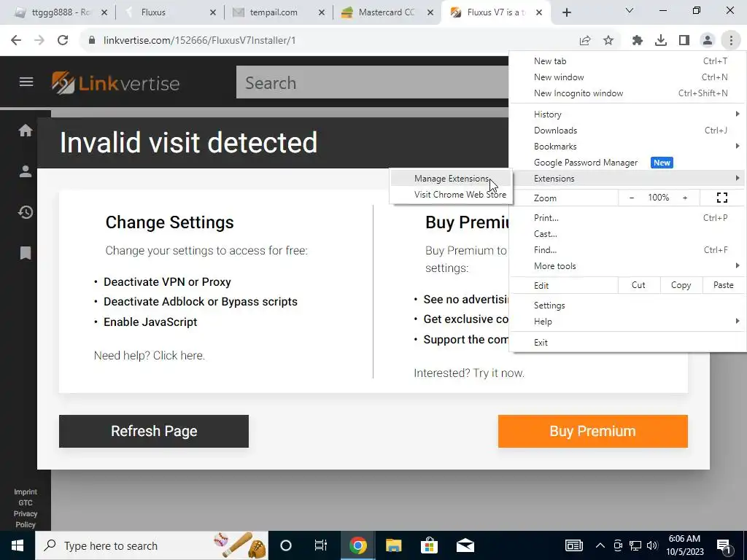Click Interested? Try it now link
This screenshot has height=560, width=747.
point(469,373)
